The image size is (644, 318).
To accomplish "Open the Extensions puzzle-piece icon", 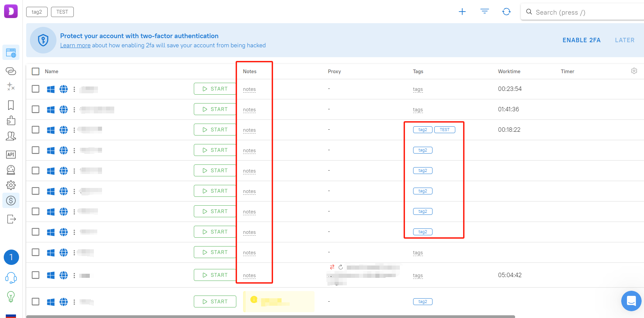I will point(11,121).
